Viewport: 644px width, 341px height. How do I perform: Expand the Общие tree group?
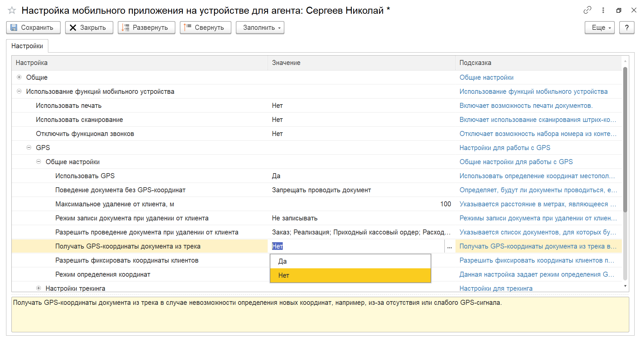19,77
